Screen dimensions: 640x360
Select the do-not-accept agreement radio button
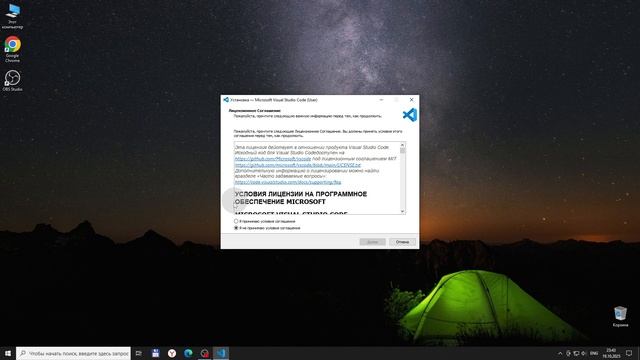tap(236, 228)
